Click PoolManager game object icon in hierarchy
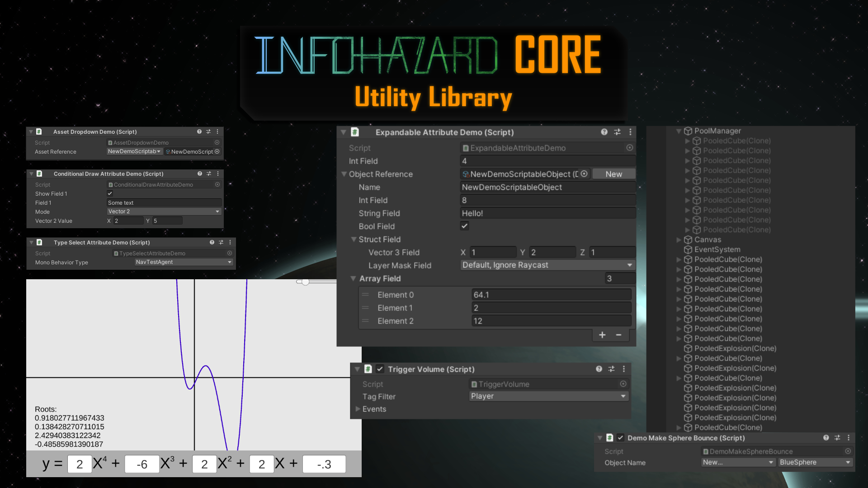Viewport: 868px width, 488px height. [x=688, y=131]
